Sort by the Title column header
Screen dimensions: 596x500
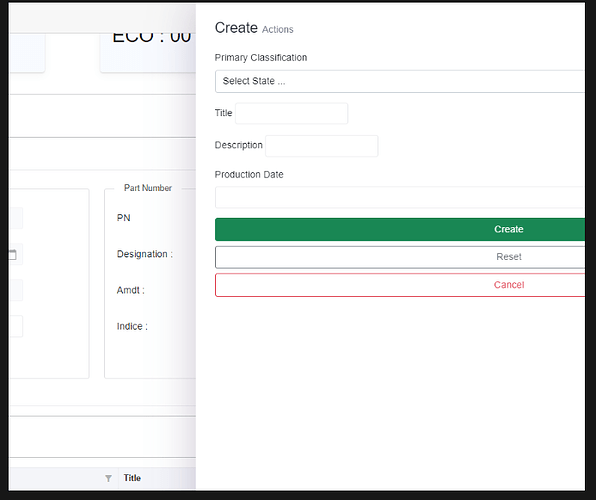(132, 478)
